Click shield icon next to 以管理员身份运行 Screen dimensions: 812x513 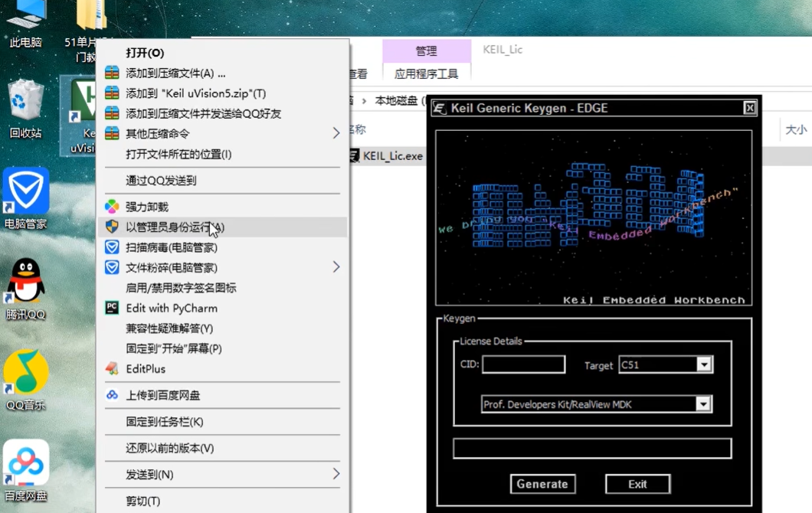112,226
